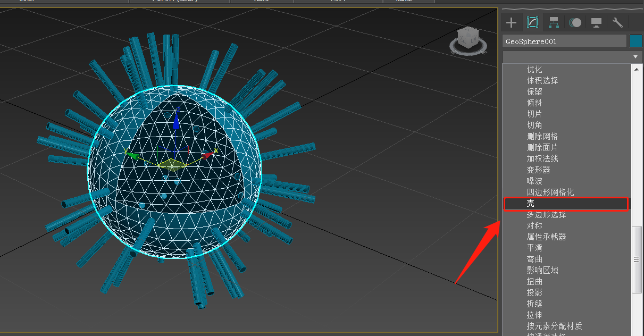Select the 多边形选择 modifier

[546, 214]
